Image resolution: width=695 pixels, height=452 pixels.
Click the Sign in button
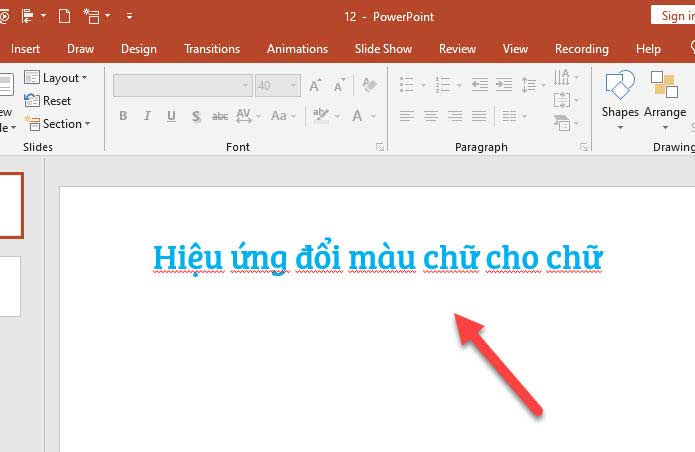pos(674,16)
